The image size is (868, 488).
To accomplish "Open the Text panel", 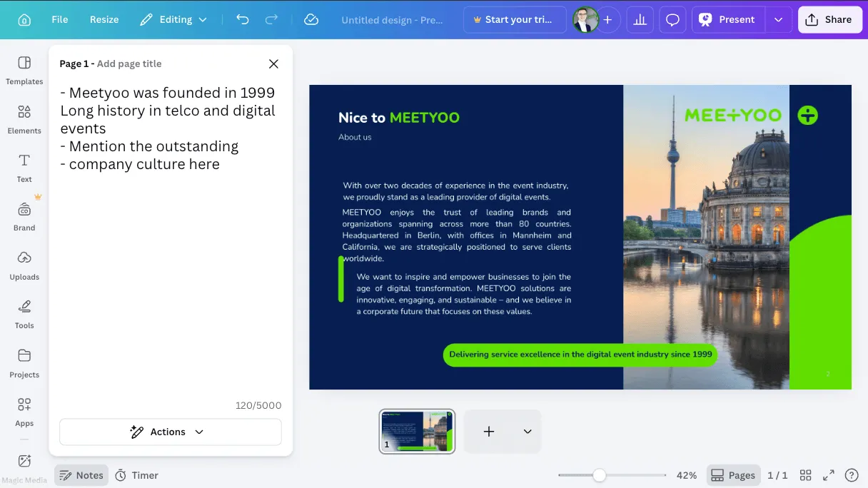I will [x=24, y=168].
